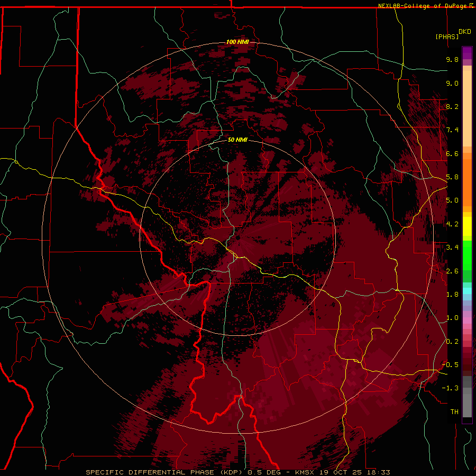This screenshot has height=476, width=476.
Task: Pick the peach segment of the color bar
Action: [467, 108]
